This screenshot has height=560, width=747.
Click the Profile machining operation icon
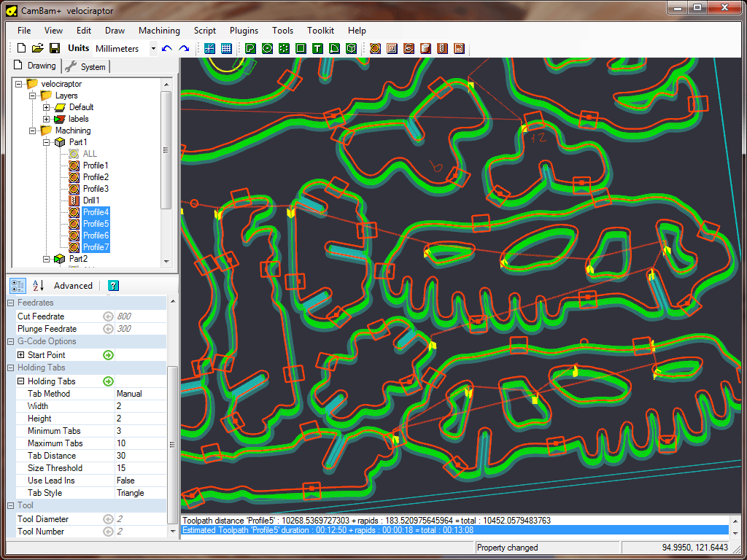(375, 49)
